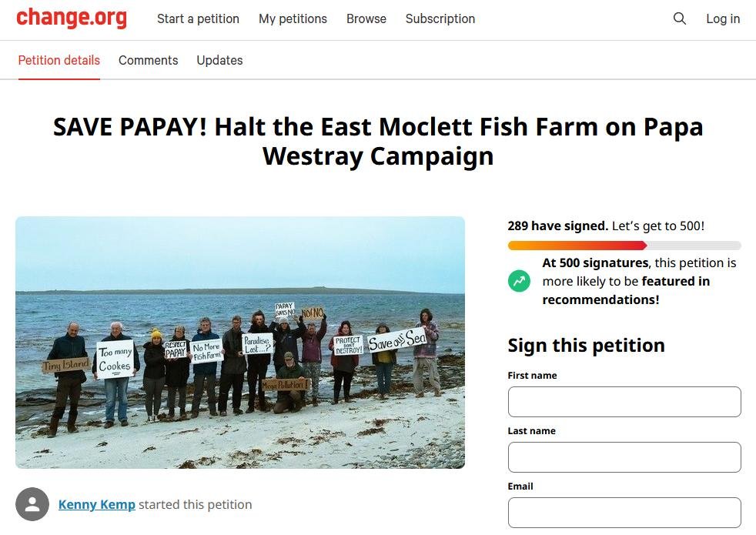Click the change.org logo
Image resolution: width=756 pixels, height=535 pixels.
click(x=72, y=18)
